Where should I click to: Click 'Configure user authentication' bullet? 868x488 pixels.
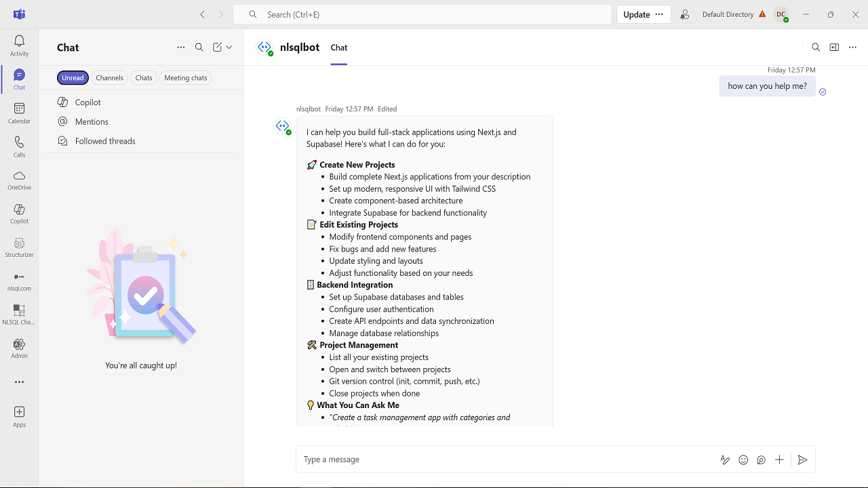(381, 309)
